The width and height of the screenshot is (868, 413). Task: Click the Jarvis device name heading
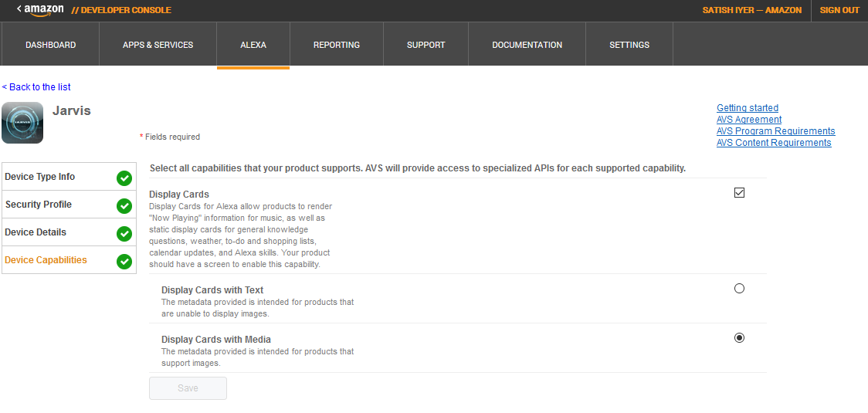coord(71,110)
